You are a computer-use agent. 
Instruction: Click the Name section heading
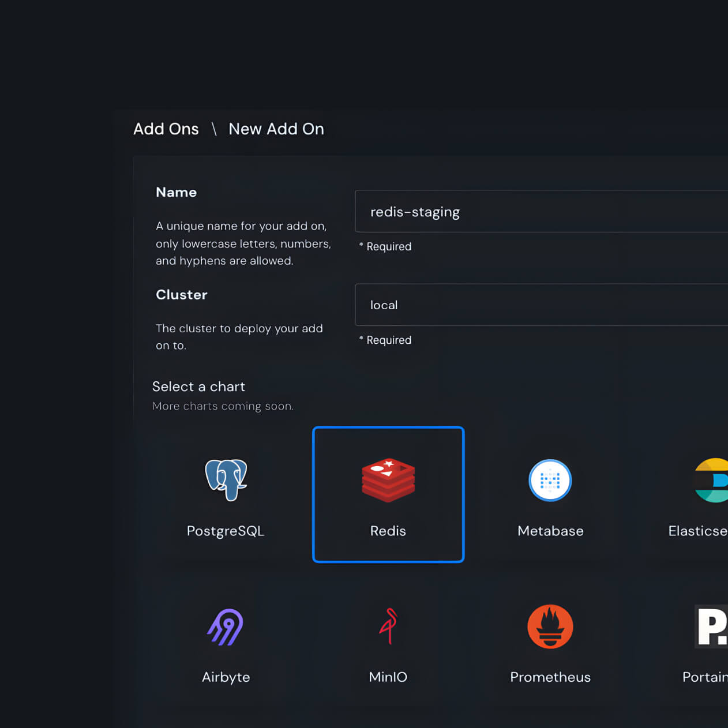point(176,192)
